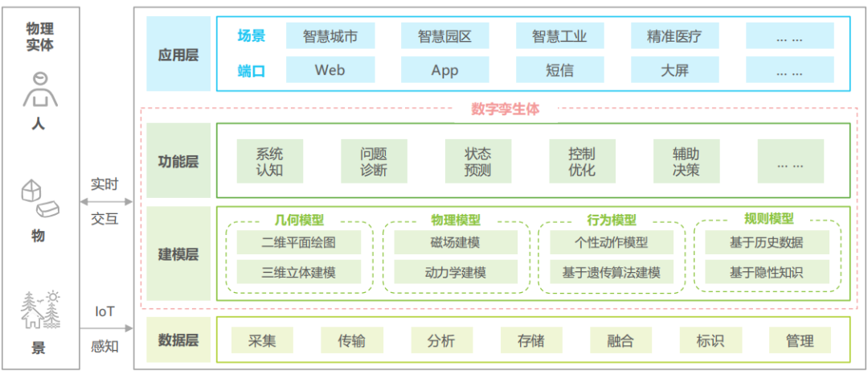The image size is (868, 371).
Task: Click the 磁场建模 box in 物理模型
Action: coord(455,242)
